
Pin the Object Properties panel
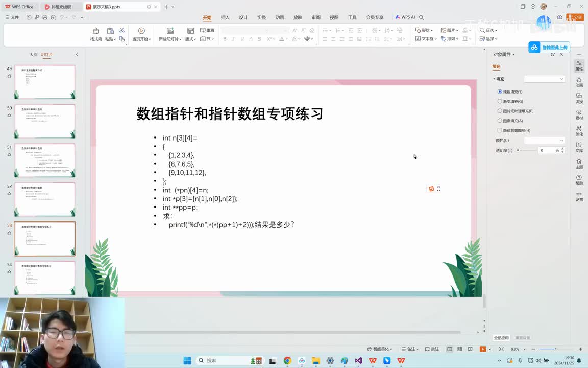tap(553, 55)
